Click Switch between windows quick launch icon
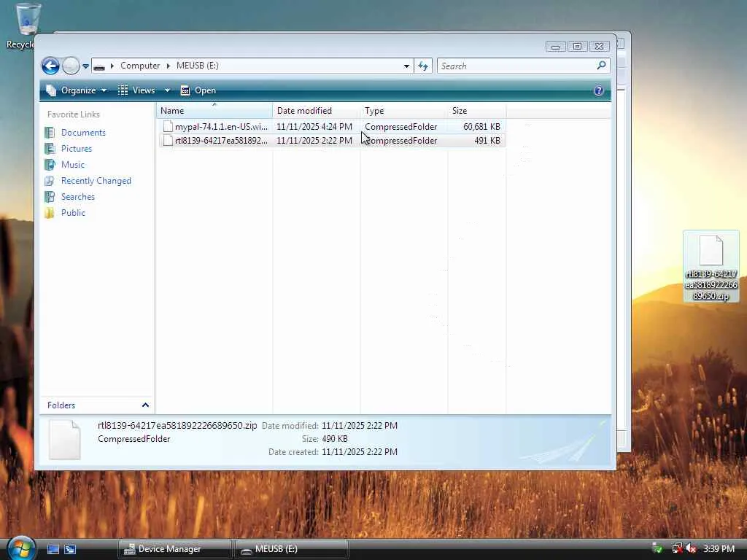Image resolution: width=747 pixels, height=560 pixels. tap(70, 550)
